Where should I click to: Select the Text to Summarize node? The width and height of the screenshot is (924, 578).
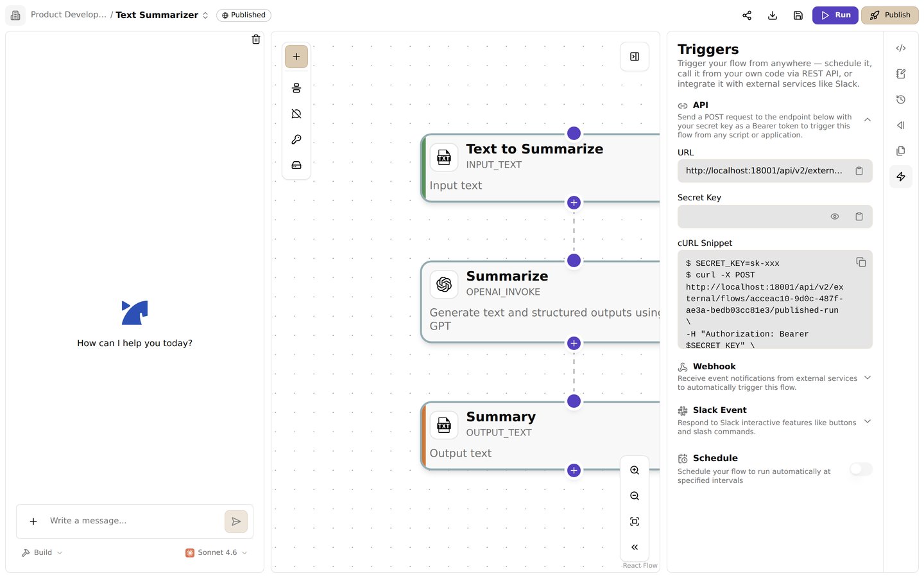540,168
